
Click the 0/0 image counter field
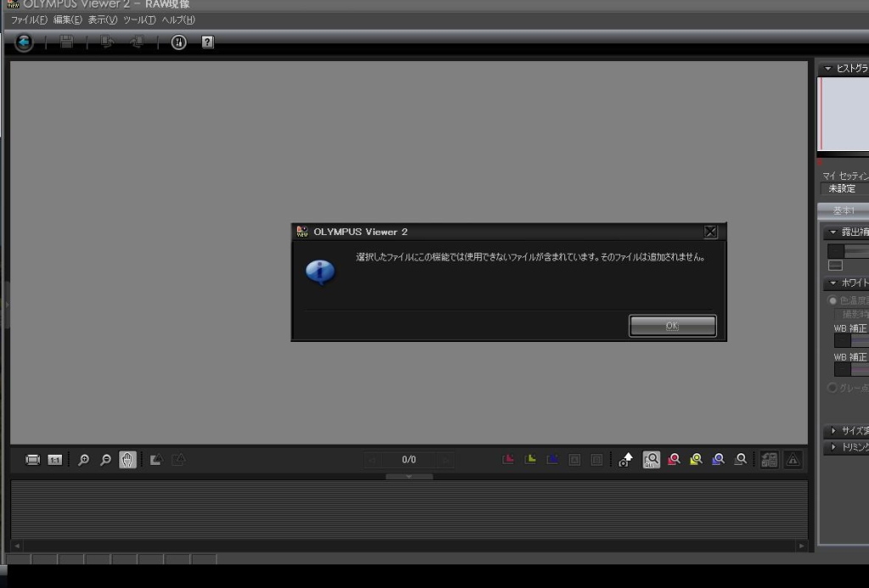pyautogui.click(x=409, y=459)
